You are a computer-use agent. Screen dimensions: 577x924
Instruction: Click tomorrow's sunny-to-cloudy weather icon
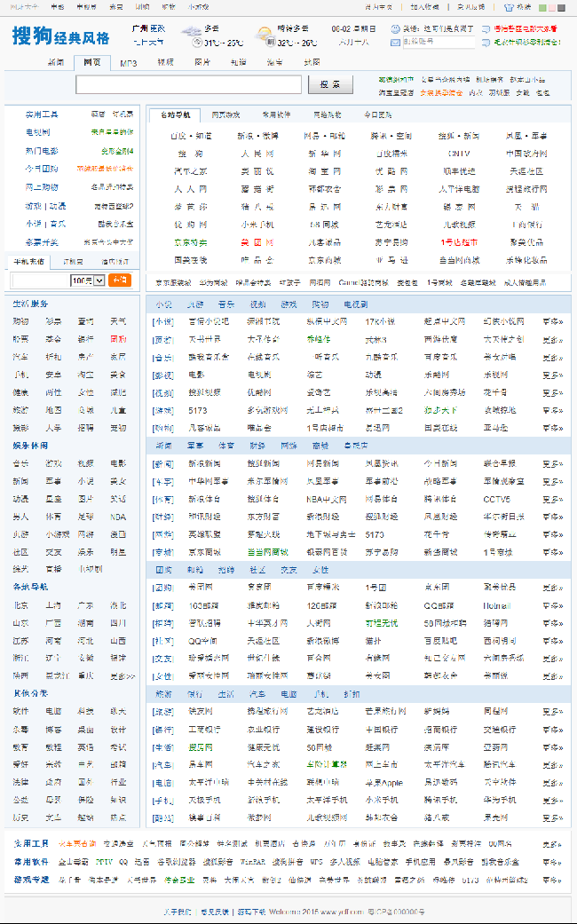[264, 35]
